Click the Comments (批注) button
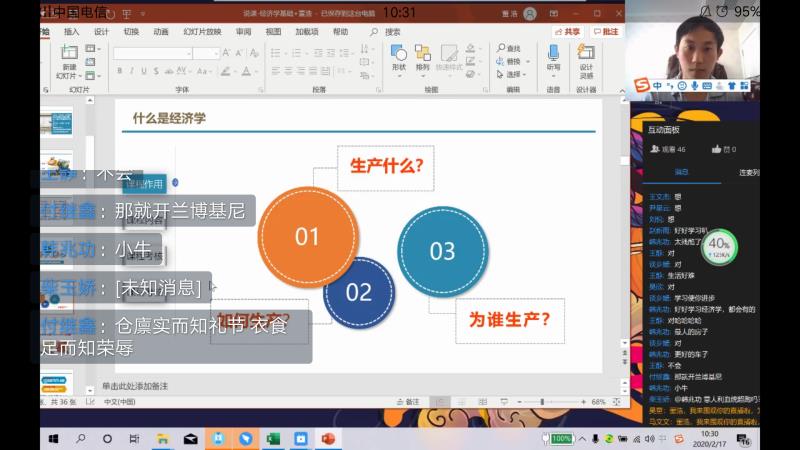Screen dimensions: 800x450 click(x=608, y=31)
